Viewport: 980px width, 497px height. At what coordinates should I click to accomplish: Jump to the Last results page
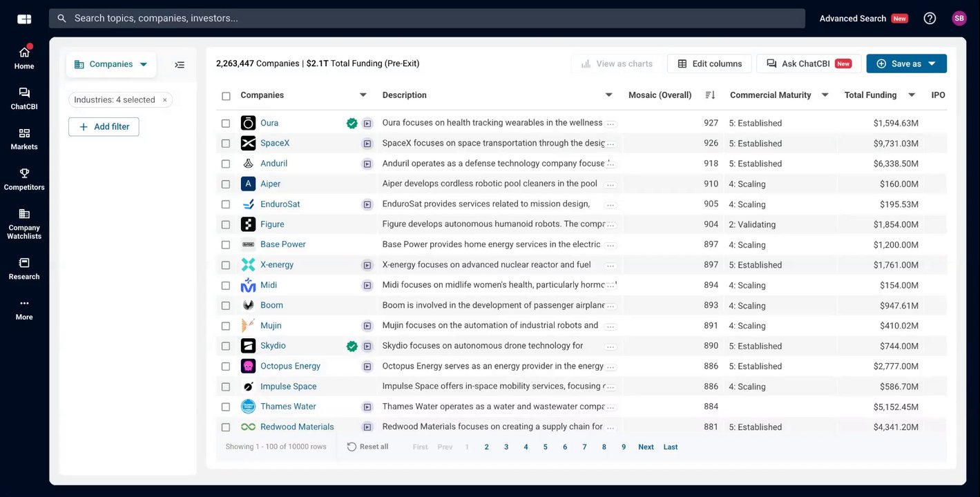pos(671,447)
